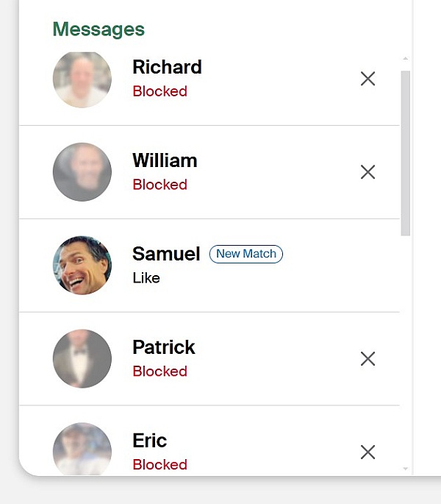Open conversation with Samuel
441x504 pixels.
point(209,266)
